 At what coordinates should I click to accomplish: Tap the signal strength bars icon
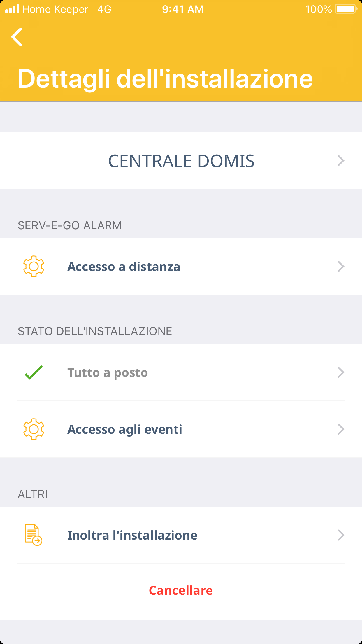(12, 9)
